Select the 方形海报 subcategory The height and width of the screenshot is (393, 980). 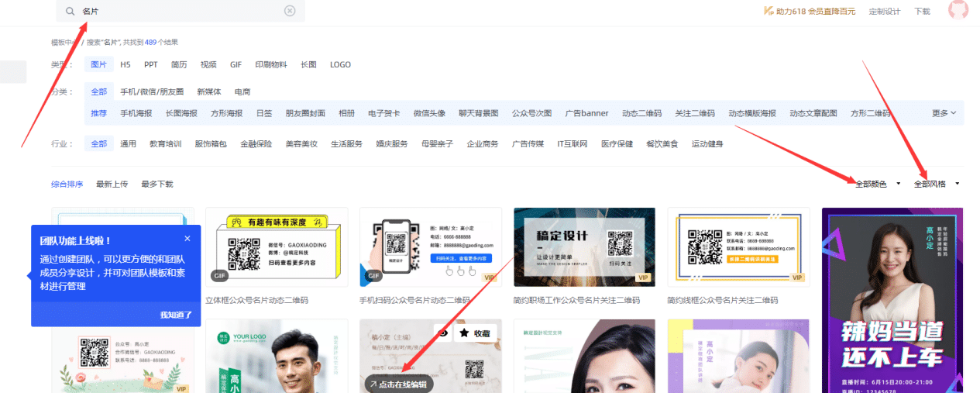(227, 113)
